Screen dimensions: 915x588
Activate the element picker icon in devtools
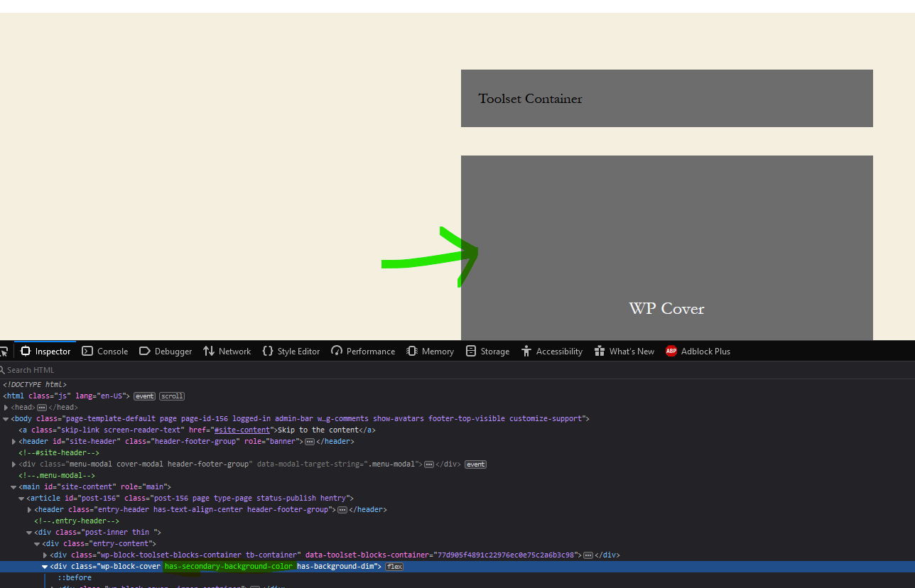tap(4, 352)
